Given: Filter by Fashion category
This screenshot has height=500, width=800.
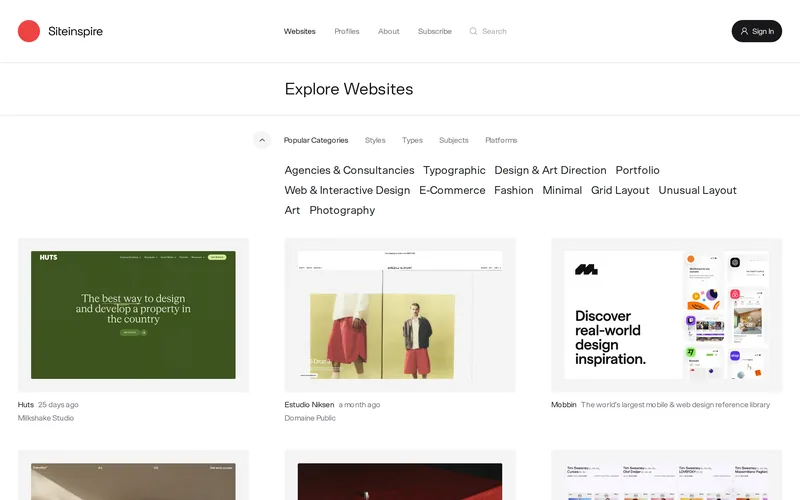Looking at the screenshot, I should coord(514,190).
